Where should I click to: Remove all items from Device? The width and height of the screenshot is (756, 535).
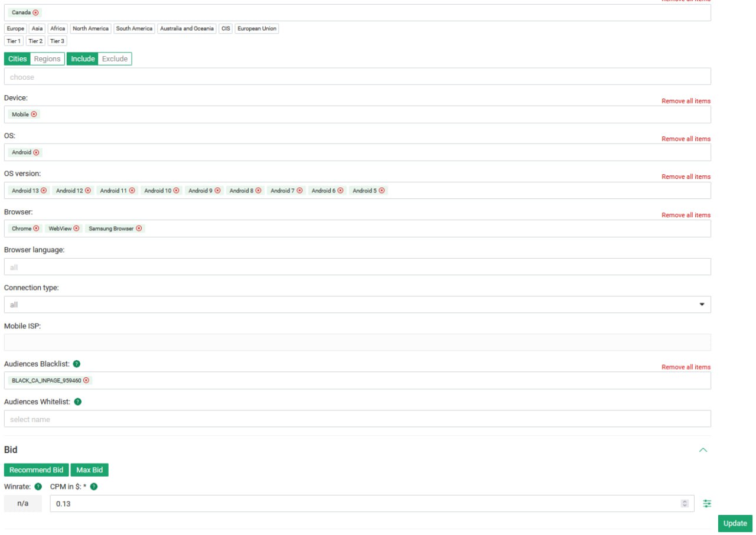(x=686, y=101)
